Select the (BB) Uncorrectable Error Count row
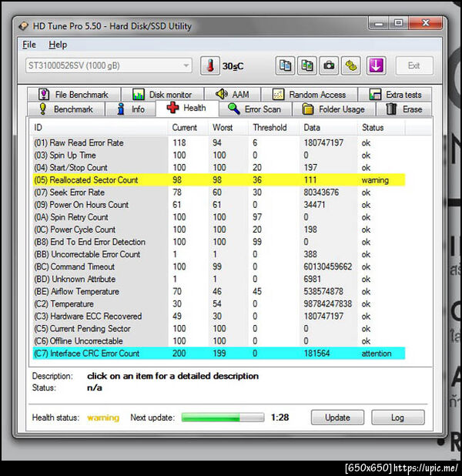The height and width of the screenshot is (476, 462). pos(219,254)
